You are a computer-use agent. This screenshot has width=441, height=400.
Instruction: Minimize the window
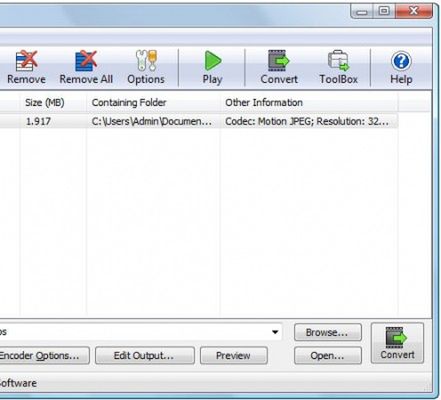pos(362,12)
